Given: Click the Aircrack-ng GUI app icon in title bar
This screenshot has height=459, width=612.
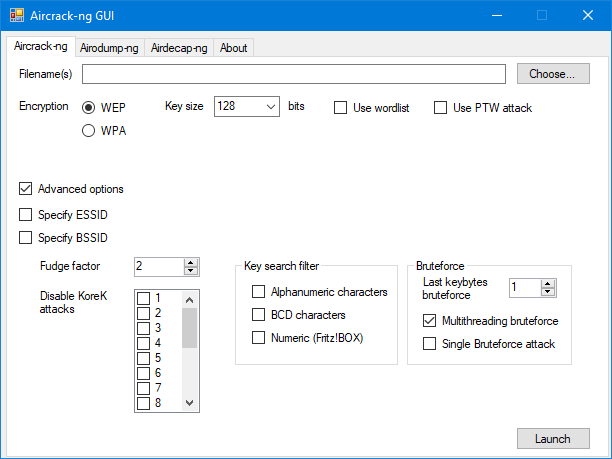Looking at the screenshot, I should click(17, 15).
